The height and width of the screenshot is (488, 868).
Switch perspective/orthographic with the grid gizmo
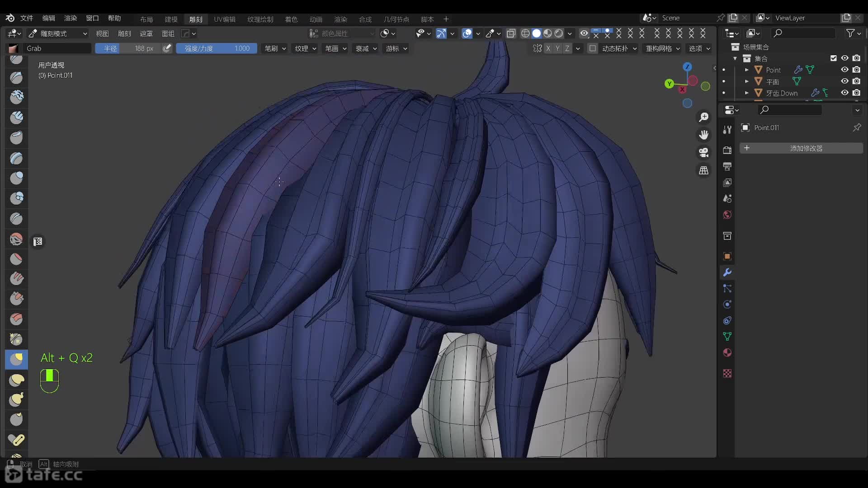704,170
